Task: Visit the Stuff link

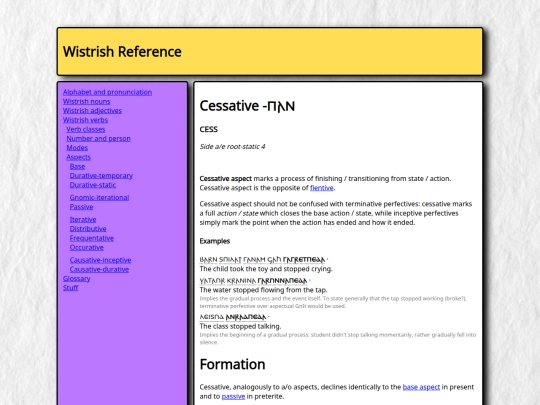Action: tap(70, 288)
